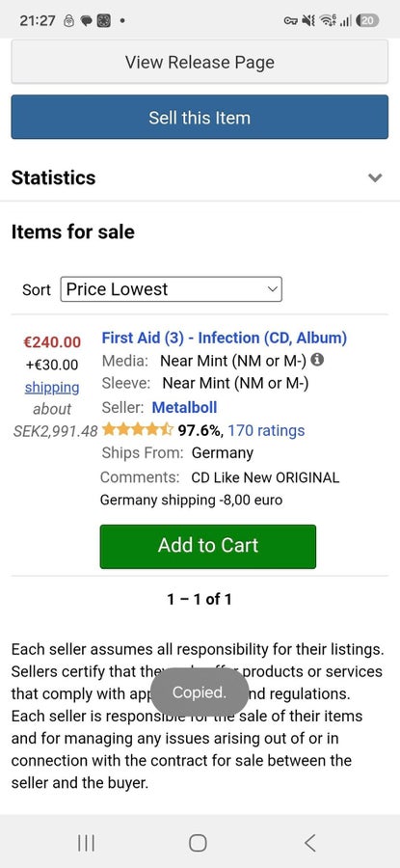The width and height of the screenshot is (400, 868).
Task: Tap the battery indicator in status bar
Action: click(x=368, y=21)
